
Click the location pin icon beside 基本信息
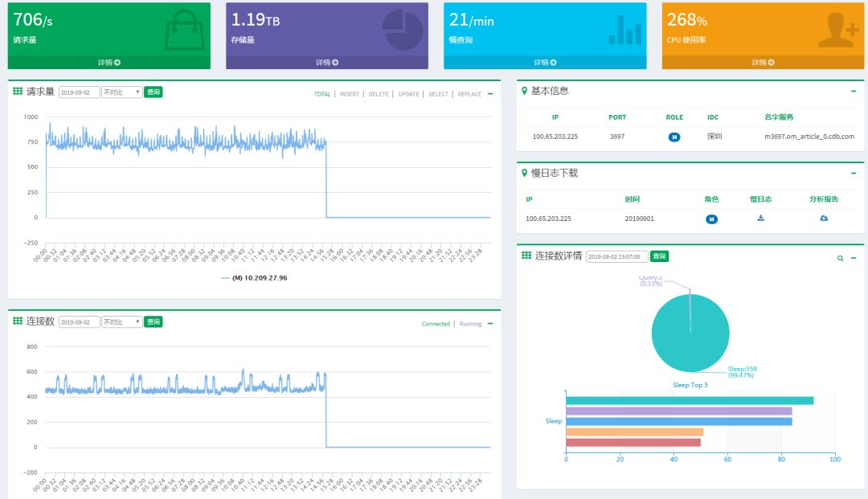524,91
